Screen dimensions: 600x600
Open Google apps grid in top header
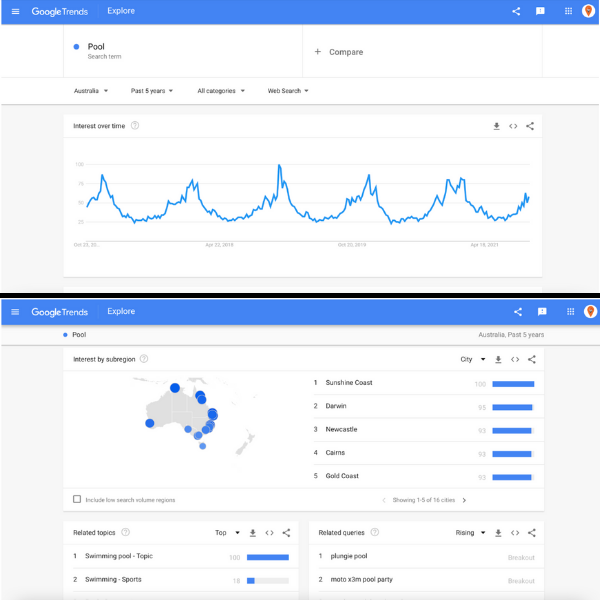[x=568, y=11]
